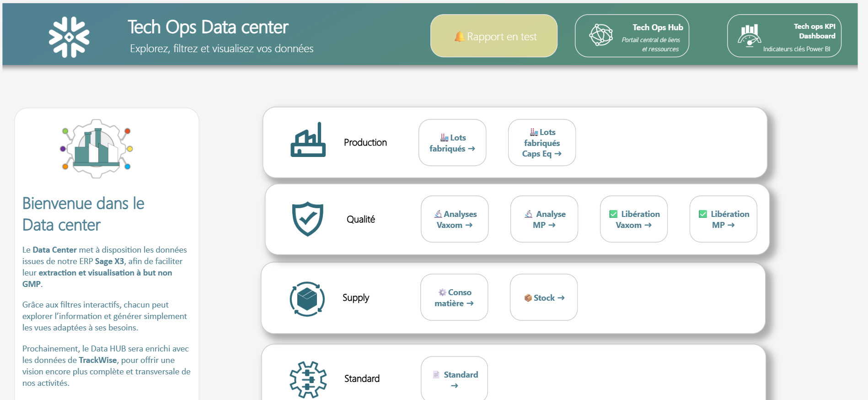
Task: Click the Production factory icon
Action: tap(308, 140)
